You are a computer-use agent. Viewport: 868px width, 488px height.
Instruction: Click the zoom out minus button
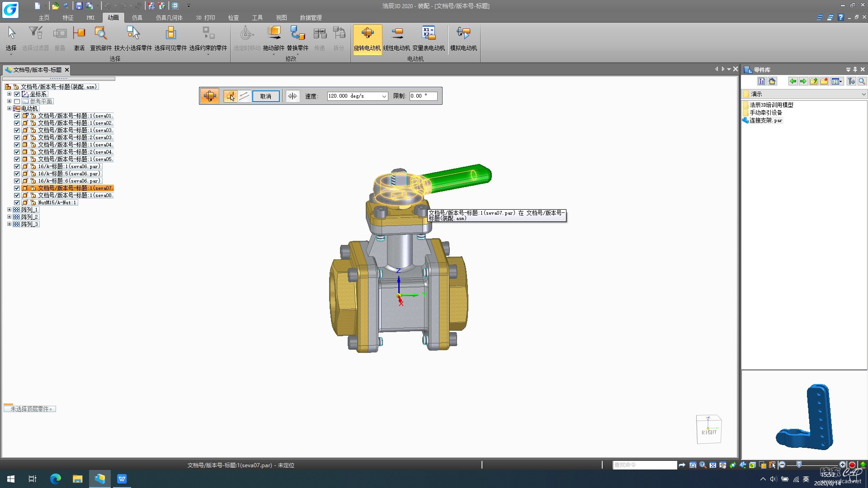coord(782,465)
